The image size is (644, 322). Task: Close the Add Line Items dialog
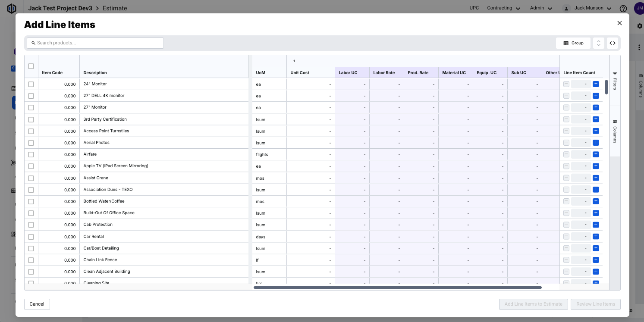619,23
